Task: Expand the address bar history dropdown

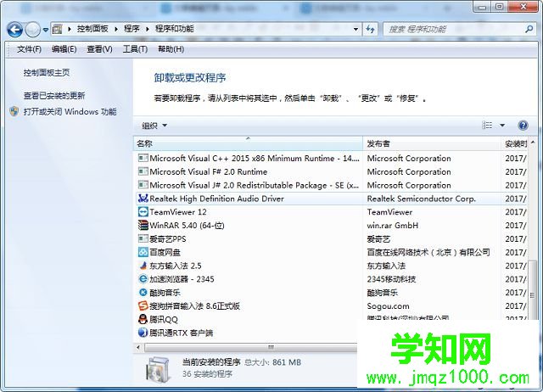Action: pos(355,30)
